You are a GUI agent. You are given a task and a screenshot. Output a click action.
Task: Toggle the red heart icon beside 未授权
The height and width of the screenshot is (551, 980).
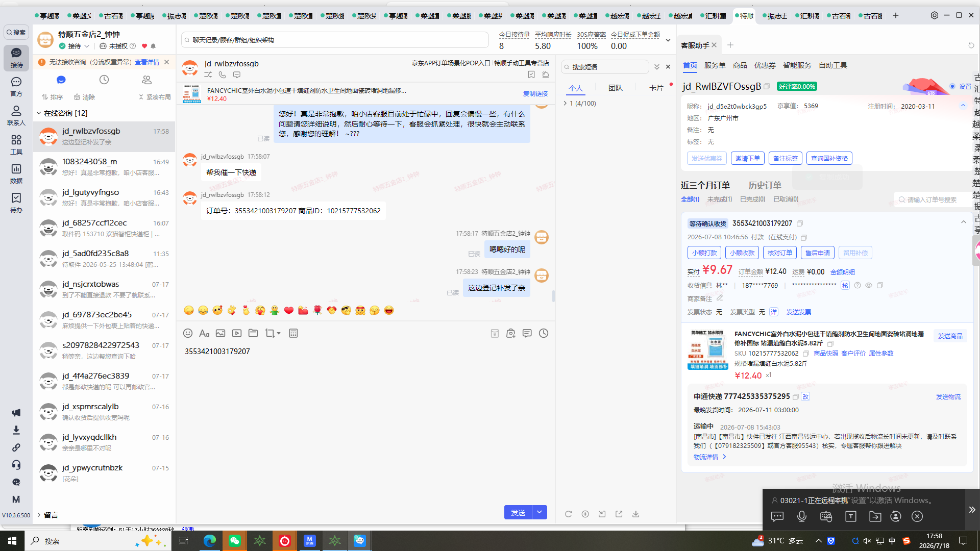pos(144,46)
